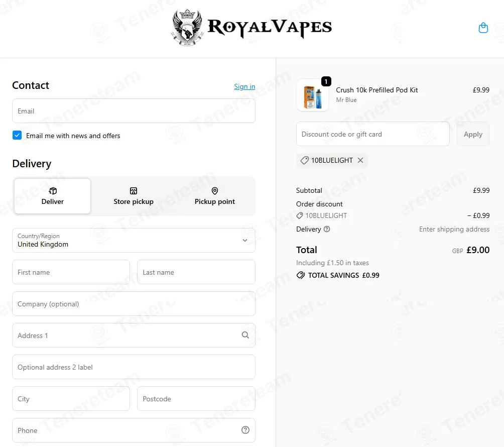Click the Order discount label

pyautogui.click(x=319, y=204)
